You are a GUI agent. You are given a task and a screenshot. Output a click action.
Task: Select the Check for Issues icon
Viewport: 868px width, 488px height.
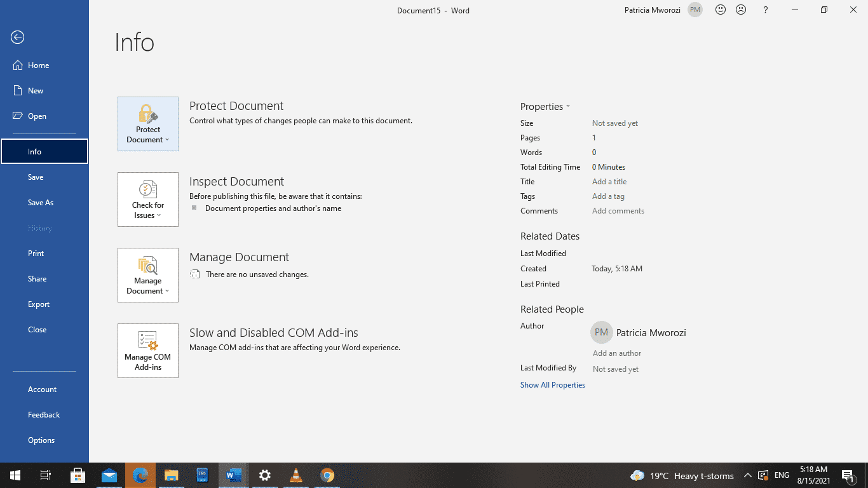pyautogui.click(x=147, y=199)
